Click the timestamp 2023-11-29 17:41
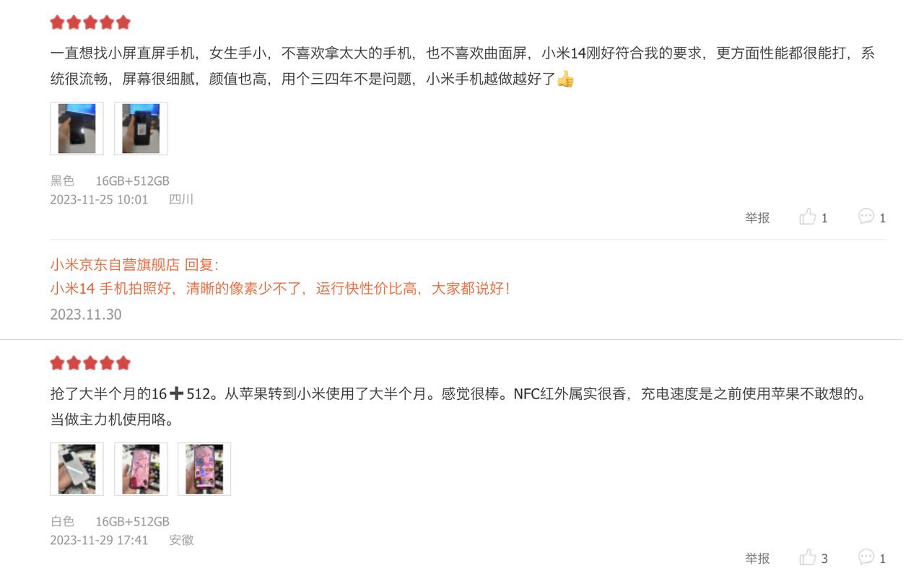The image size is (924, 576). [99, 540]
